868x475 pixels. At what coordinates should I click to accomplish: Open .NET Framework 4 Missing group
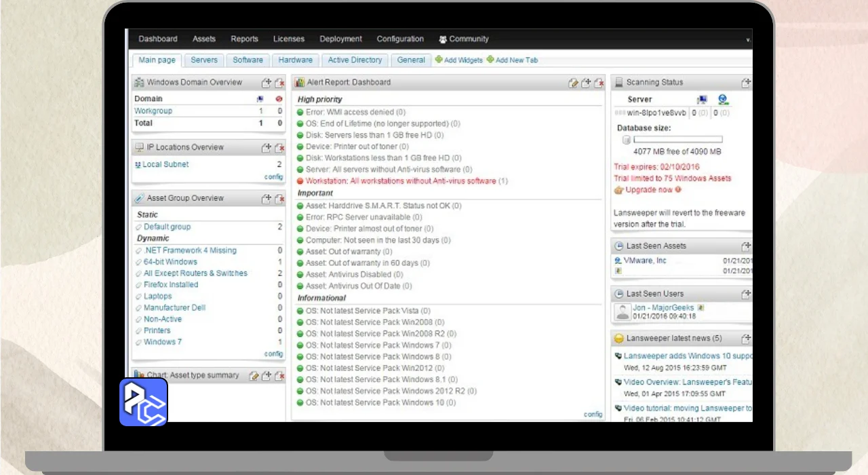tap(190, 250)
